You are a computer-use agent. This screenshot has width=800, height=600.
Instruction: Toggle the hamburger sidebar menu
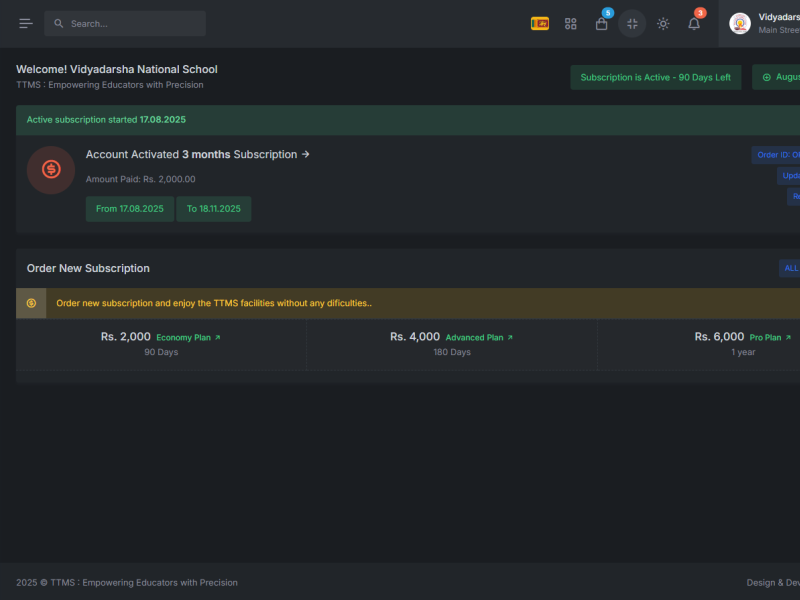point(26,23)
